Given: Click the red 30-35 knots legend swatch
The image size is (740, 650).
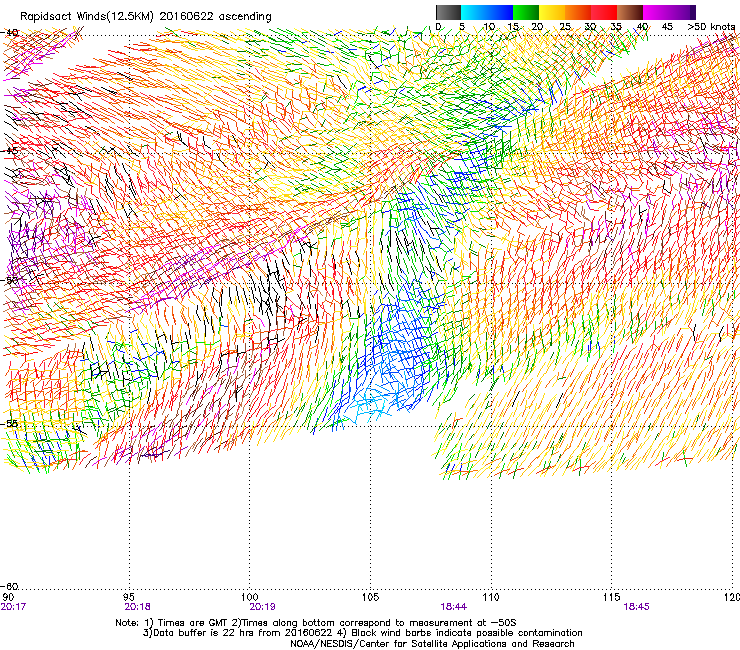Looking at the screenshot, I should (x=604, y=12).
